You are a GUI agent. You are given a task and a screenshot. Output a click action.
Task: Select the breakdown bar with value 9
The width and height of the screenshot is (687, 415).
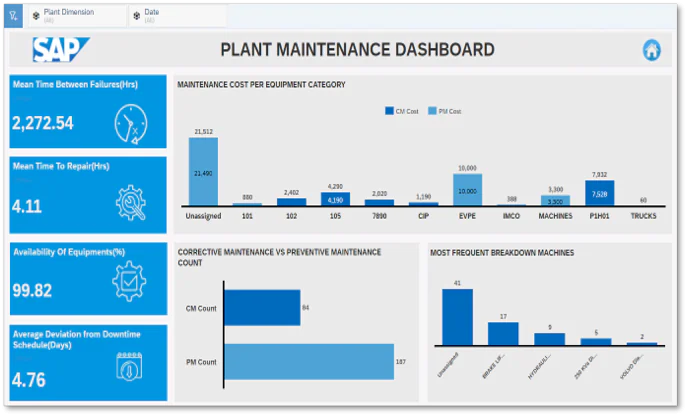pos(549,339)
